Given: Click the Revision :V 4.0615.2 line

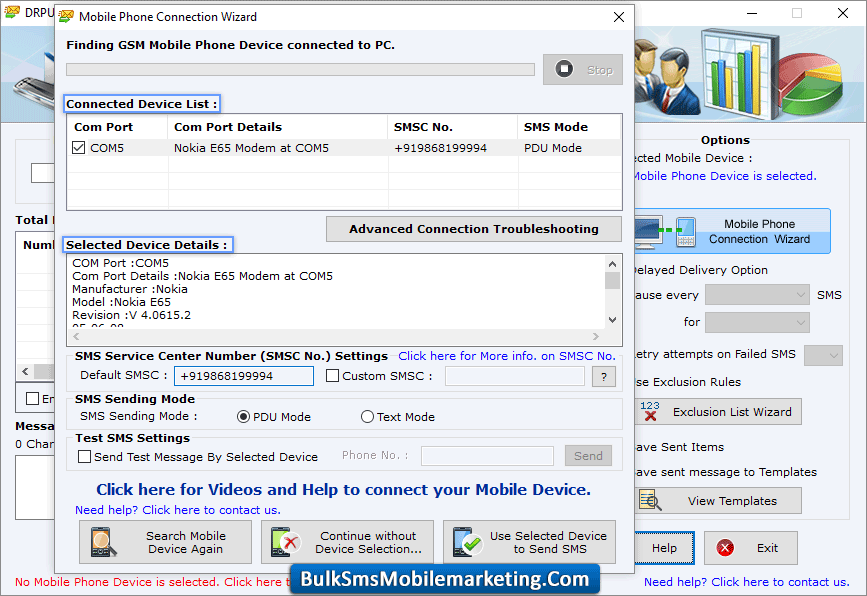Looking at the screenshot, I should point(132,315).
